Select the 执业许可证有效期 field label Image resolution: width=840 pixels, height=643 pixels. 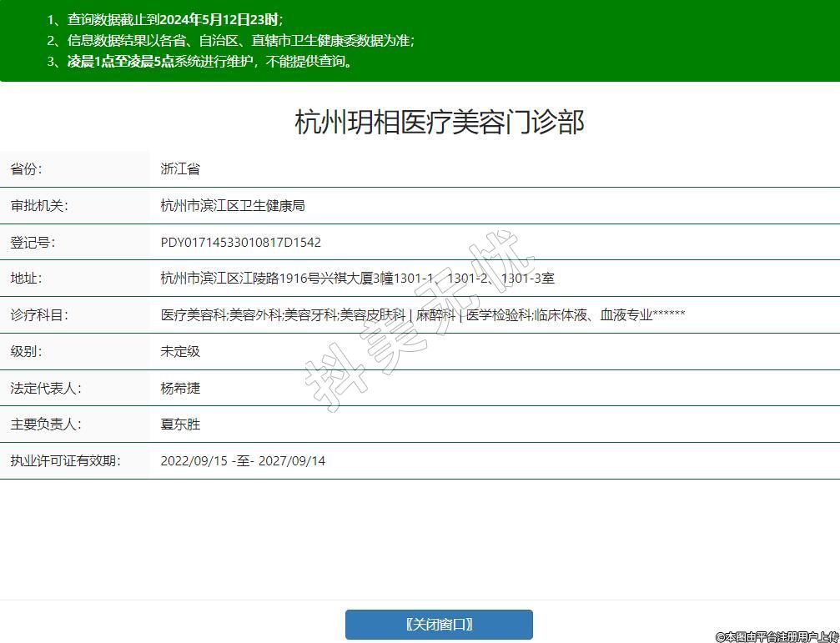65,461
